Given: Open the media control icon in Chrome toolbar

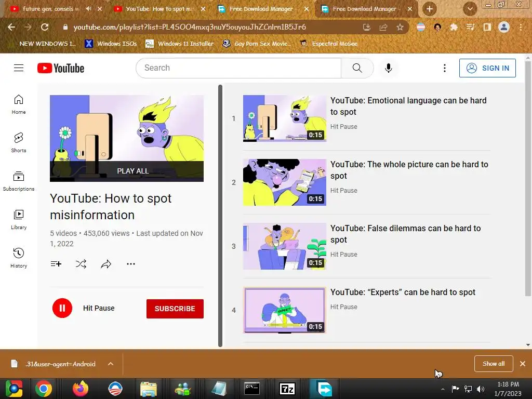Looking at the screenshot, I should tap(470, 27).
